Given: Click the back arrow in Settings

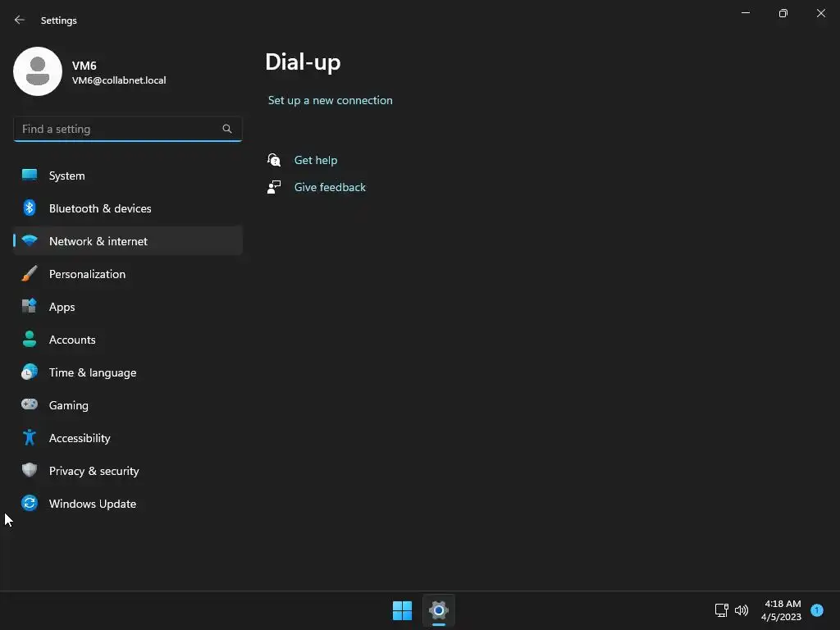Looking at the screenshot, I should click(20, 20).
